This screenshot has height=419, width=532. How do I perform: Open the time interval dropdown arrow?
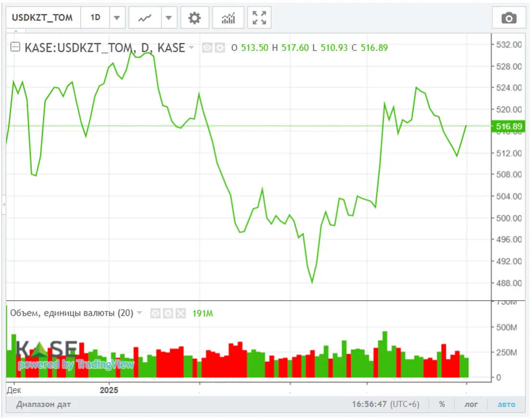(117, 18)
